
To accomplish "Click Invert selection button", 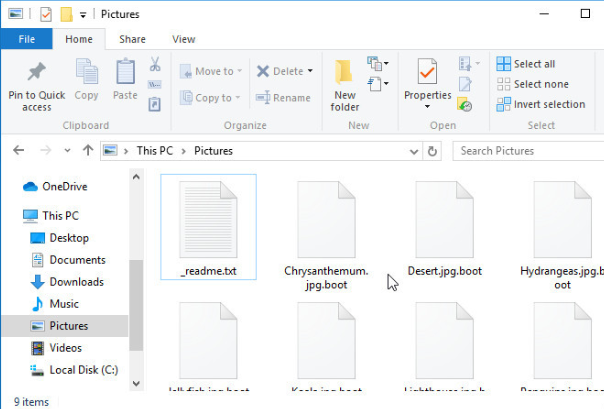I will point(541,104).
